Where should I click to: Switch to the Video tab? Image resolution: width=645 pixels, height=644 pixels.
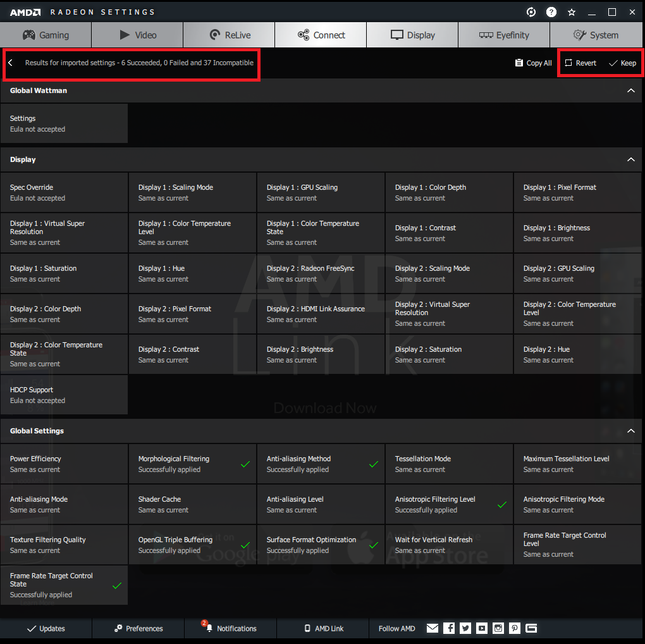(x=137, y=35)
